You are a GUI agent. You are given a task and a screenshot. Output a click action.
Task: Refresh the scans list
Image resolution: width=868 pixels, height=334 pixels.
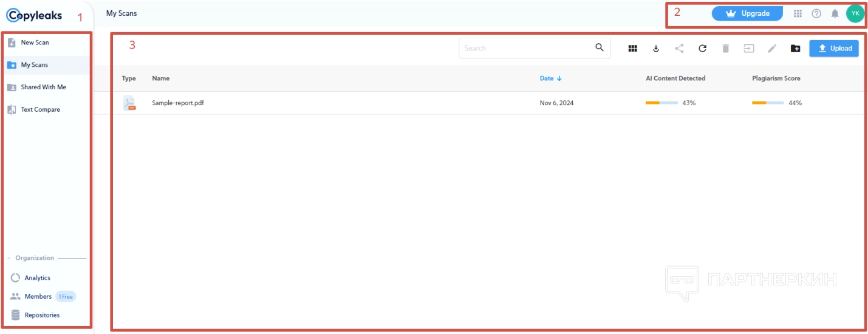pos(702,49)
